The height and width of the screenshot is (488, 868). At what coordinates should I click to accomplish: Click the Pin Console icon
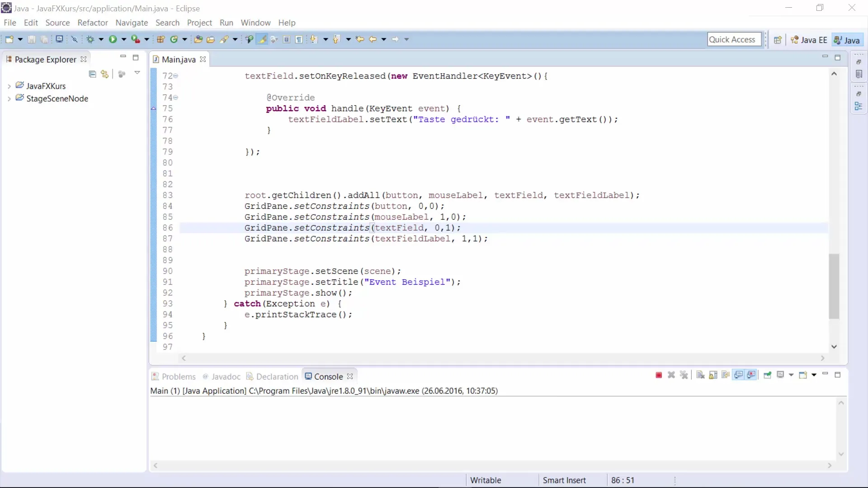767,375
